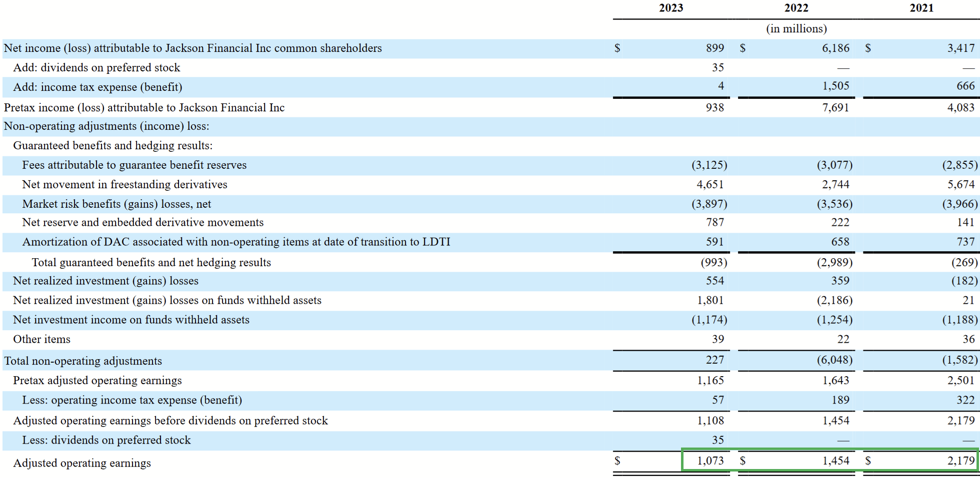The image size is (980, 478).
Task: Select the 2021 column header
Action: [x=922, y=8]
